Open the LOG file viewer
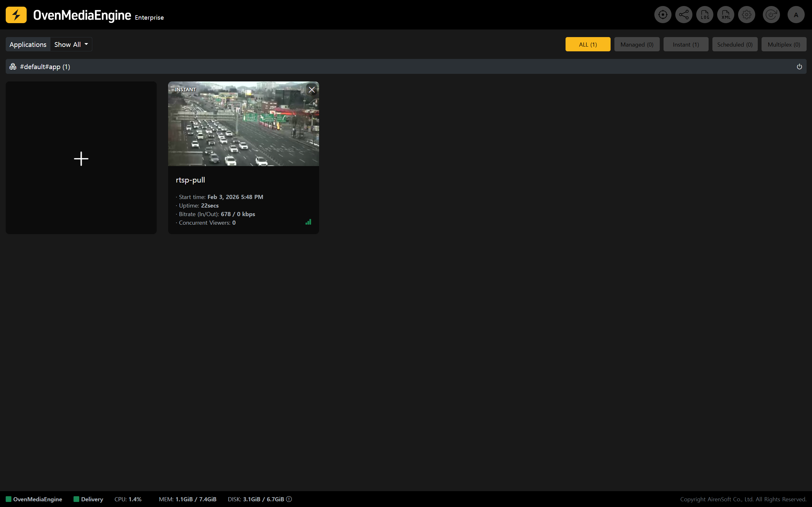Image resolution: width=812 pixels, height=507 pixels. coord(704,15)
